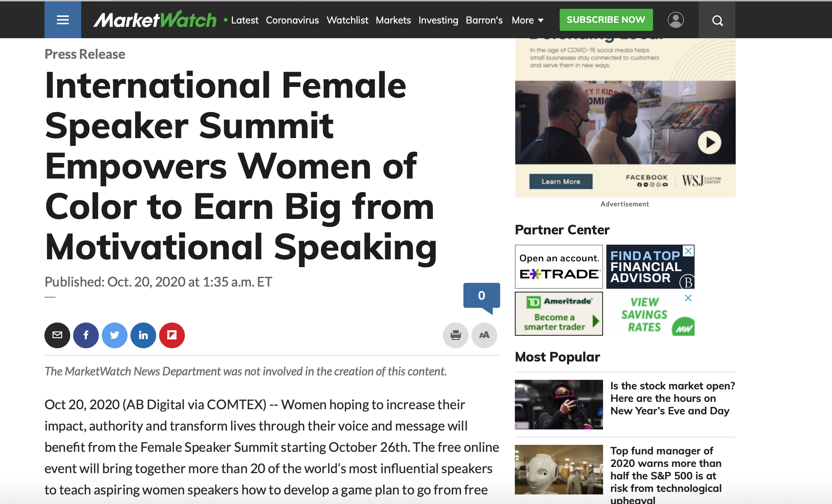Image resolution: width=832 pixels, height=504 pixels.
Task: Click the Press Release label
Action: pos(85,54)
